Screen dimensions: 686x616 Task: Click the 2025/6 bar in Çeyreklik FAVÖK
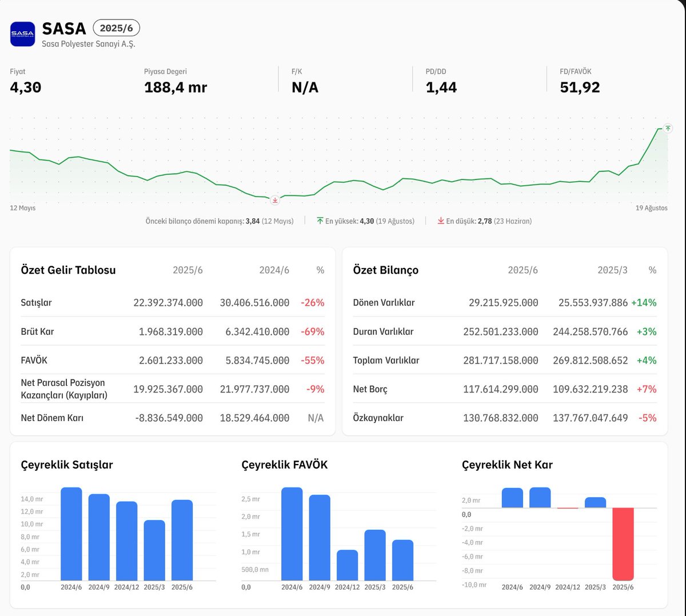coord(402,560)
